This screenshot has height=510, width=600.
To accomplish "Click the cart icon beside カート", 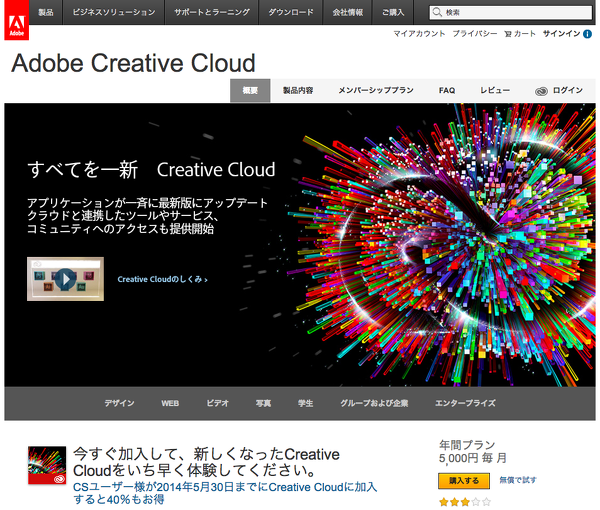I will click(x=508, y=34).
